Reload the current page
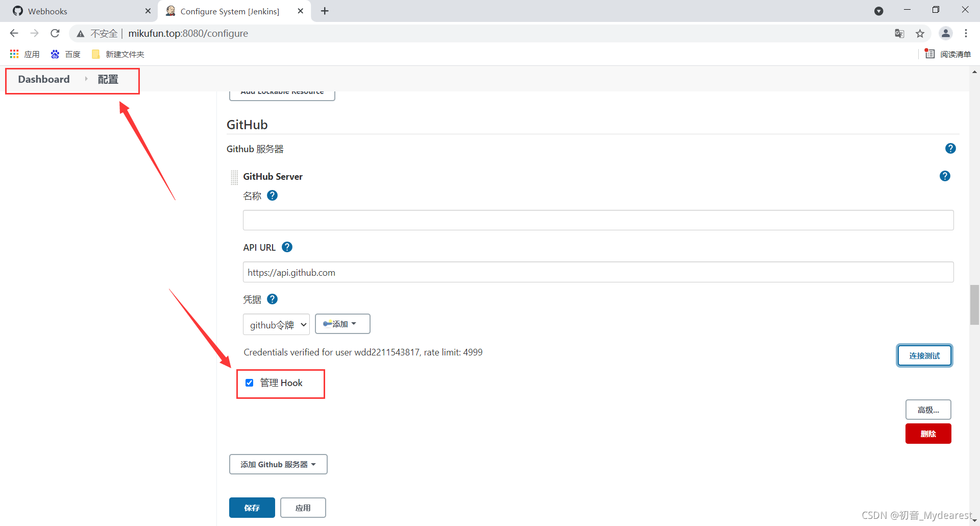This screenshot has width=980, height=526. click(x=55, y=33)
